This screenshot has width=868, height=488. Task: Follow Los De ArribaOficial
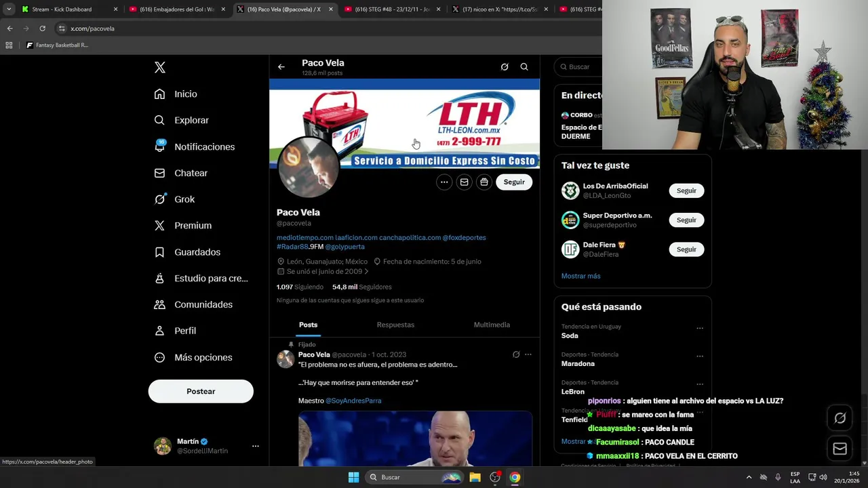pyautogui.click(x=686, y=190)
